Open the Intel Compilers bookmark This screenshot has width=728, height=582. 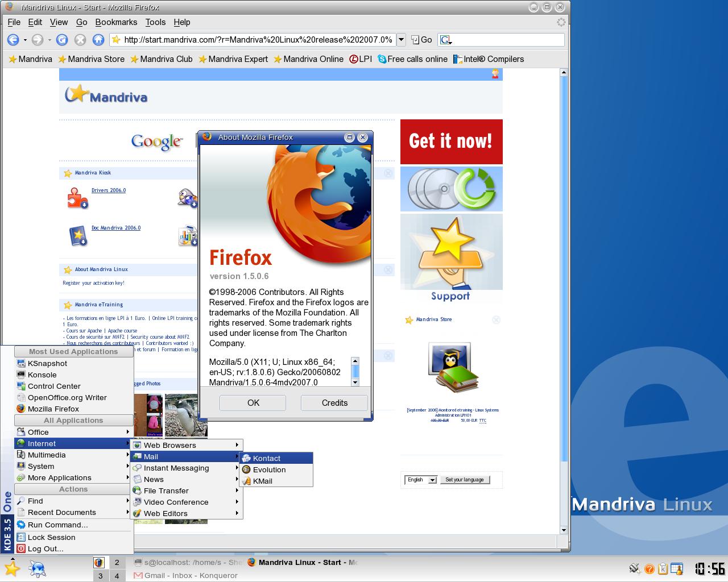pyautogui.click(x=489, y=59)
